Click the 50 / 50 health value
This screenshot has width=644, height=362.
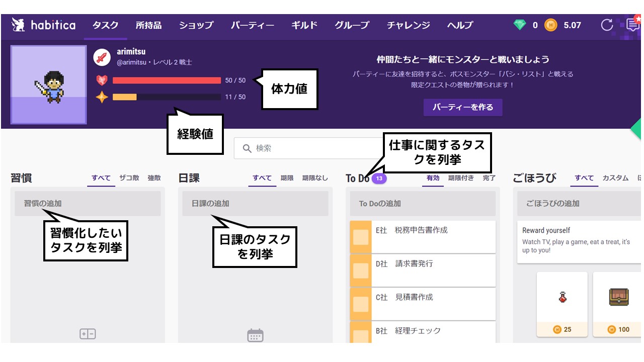click(x=235, y=80)
